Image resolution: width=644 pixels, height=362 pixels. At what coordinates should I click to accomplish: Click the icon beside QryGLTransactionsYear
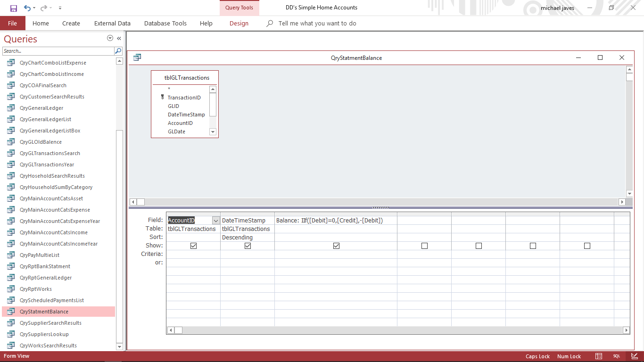tap(11, 165)
